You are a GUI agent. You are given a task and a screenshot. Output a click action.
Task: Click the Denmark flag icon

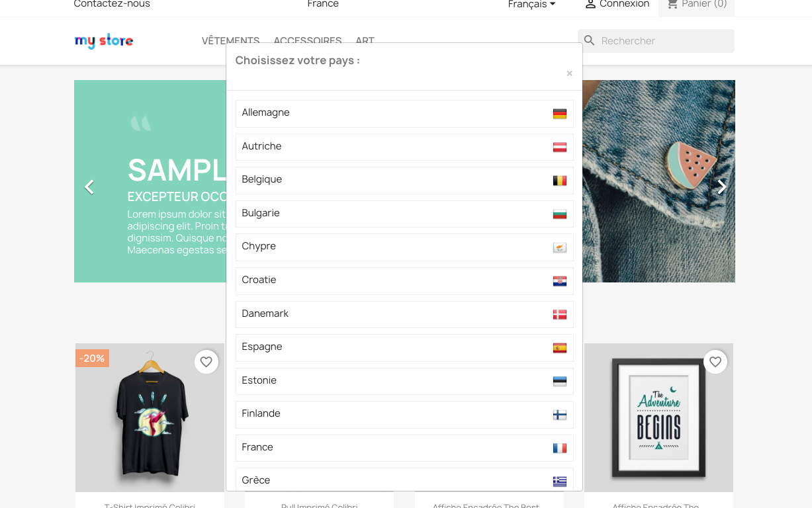560,315
